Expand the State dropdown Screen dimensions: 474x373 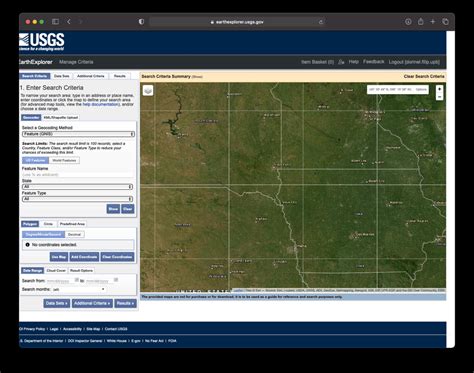pos(77,187)
